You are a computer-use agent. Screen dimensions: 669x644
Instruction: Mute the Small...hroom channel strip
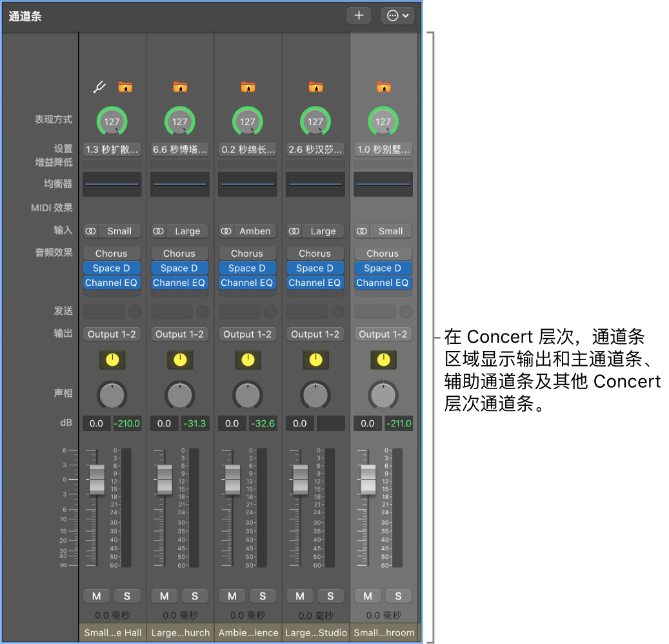[x=367, y=596]
